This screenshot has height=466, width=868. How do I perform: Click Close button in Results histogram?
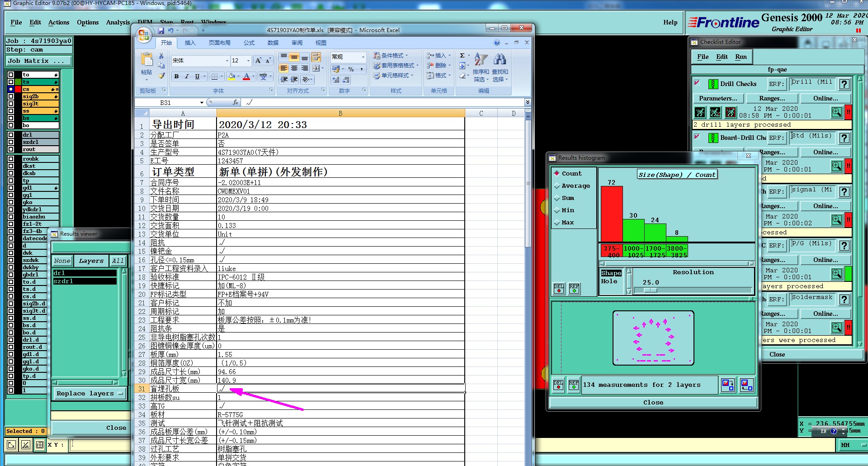coord(653,403)
